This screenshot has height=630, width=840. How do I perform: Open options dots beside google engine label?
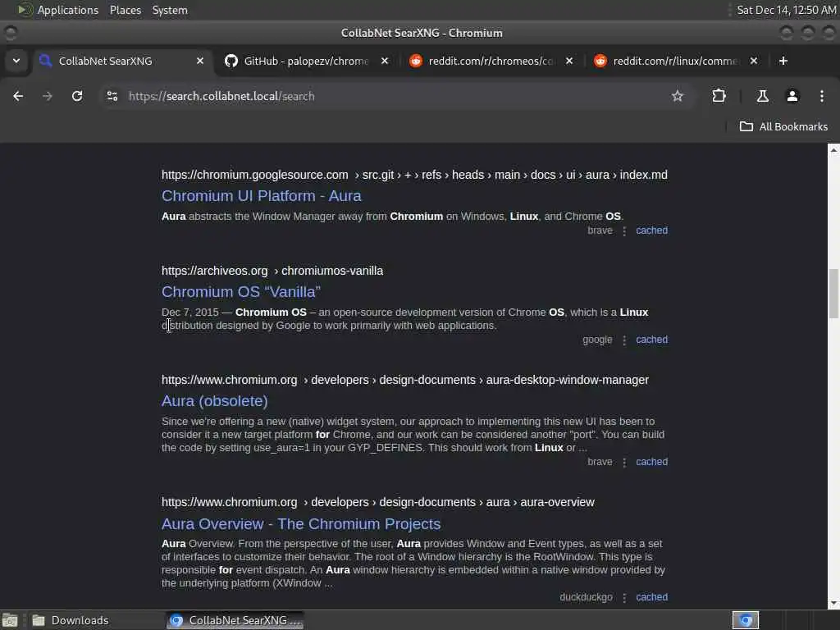coord(624,340)
